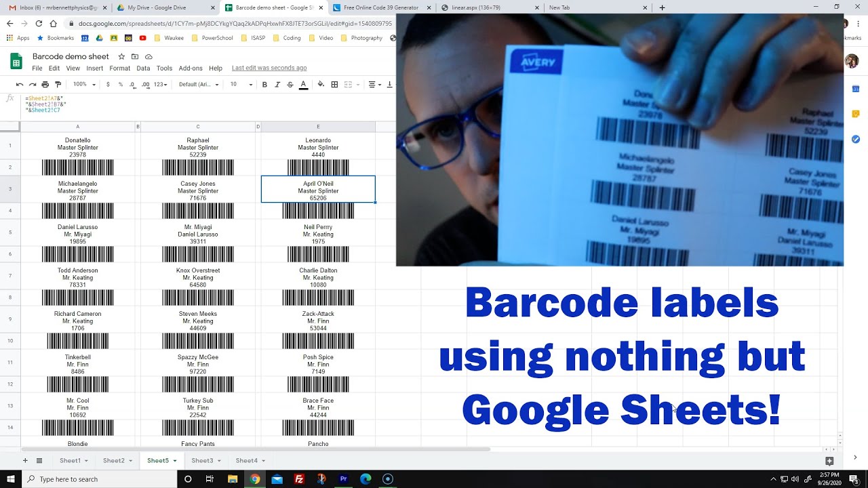
Task: Open the Borders tool
Action: pos(334,85)
